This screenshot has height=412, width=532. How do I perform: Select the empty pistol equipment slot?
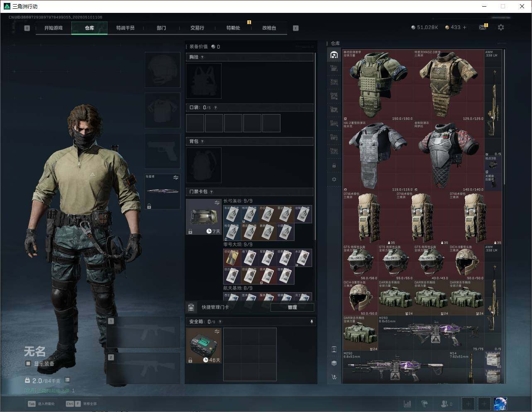point(162,151)
